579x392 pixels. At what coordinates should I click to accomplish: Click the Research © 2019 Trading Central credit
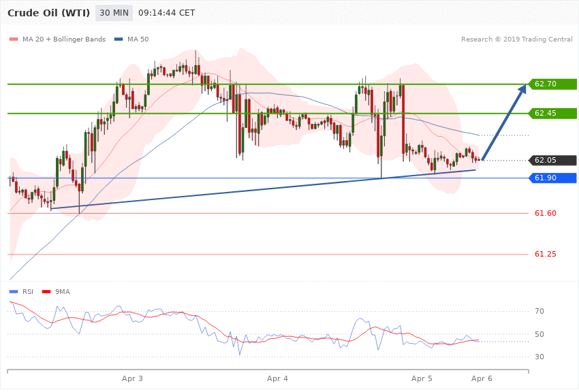tap(516, 39)
